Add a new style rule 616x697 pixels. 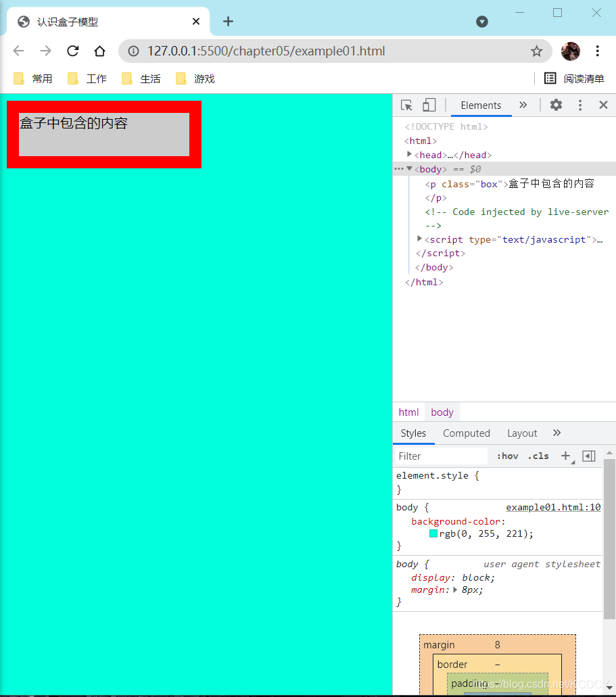point(566,456)
